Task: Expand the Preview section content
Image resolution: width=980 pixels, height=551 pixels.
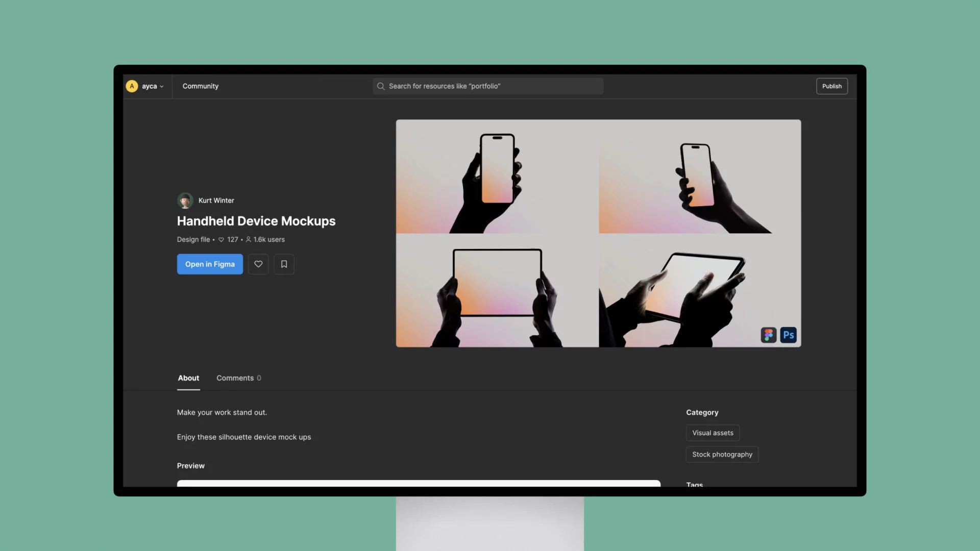Action: point(190,466)
